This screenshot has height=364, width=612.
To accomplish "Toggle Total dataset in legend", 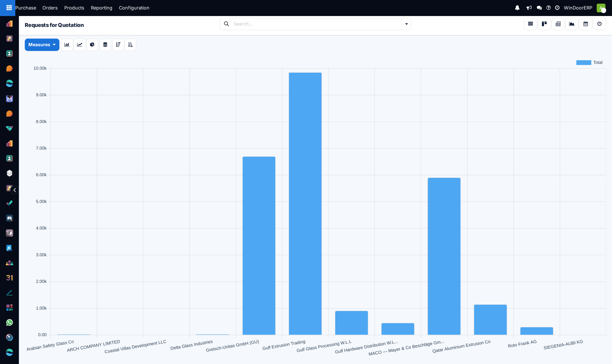I will (x=589, y=63).
